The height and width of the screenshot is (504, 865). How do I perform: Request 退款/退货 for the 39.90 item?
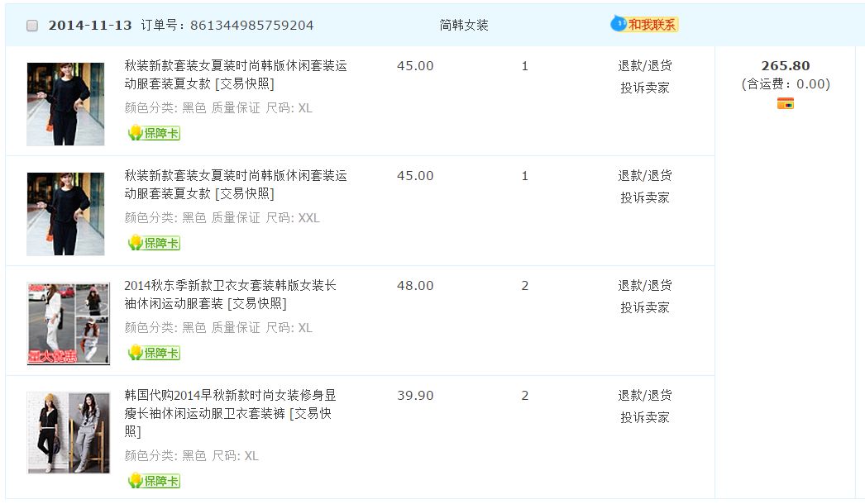pos(644,396)
